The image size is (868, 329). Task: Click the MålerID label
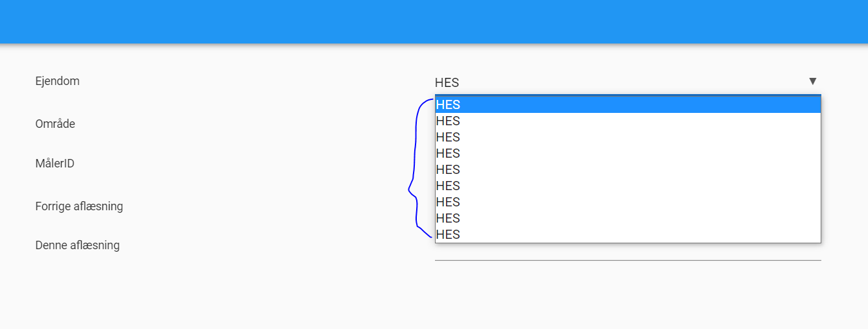(54, 164)
